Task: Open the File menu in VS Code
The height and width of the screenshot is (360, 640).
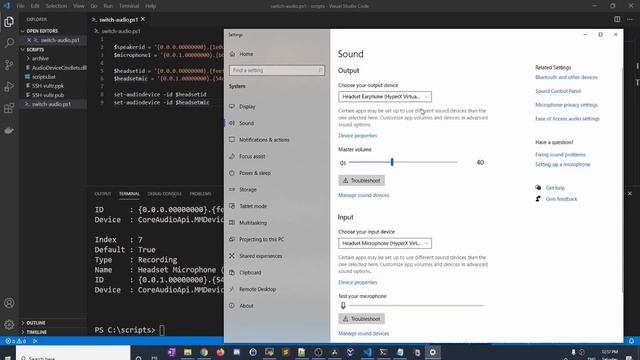Action: pyautogui.click(x=20, y=6)
